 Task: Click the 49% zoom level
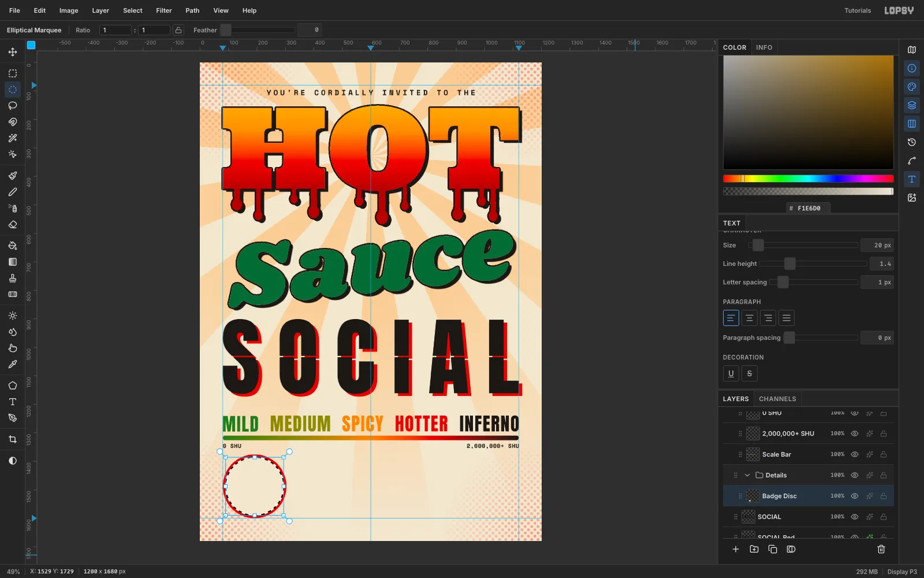(13, 572)
